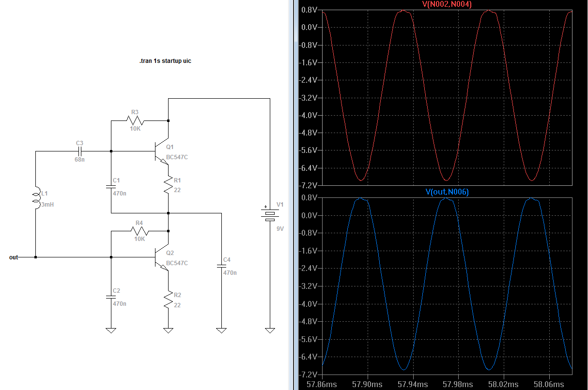Click the -7.2V label in red trace pane

point(309,185)
